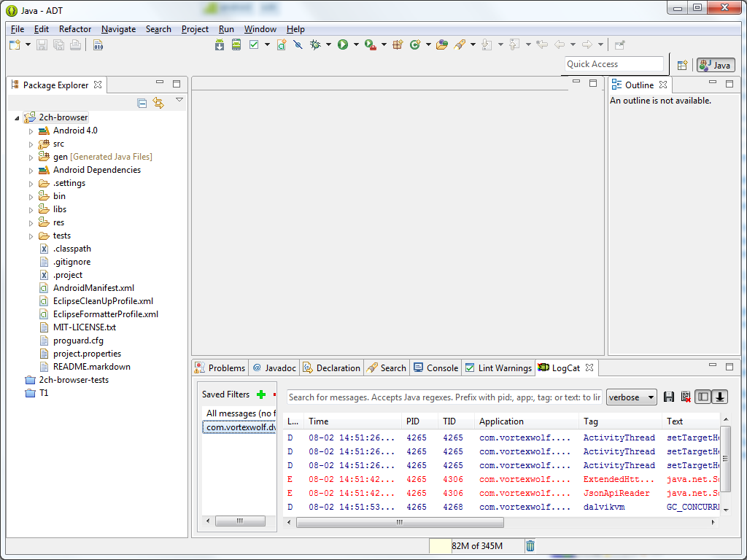Minimize the editor area
This screenshot has height=560, width=747.
[576, 82]
